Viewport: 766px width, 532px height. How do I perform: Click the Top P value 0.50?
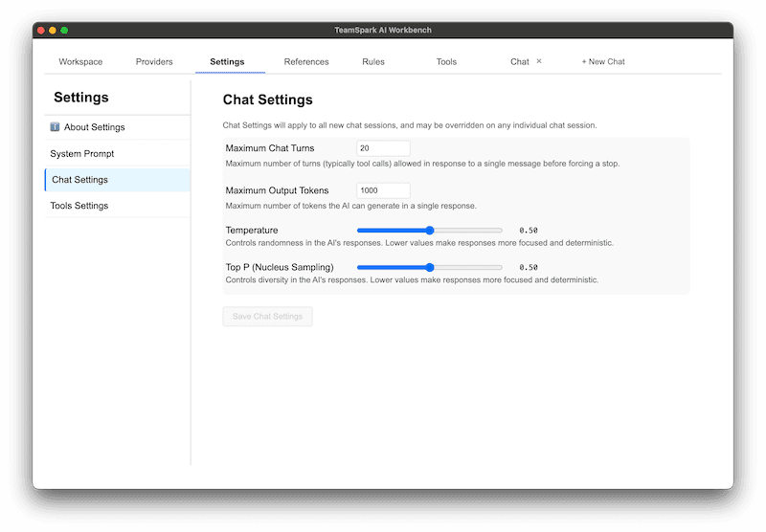pos(529,268)
